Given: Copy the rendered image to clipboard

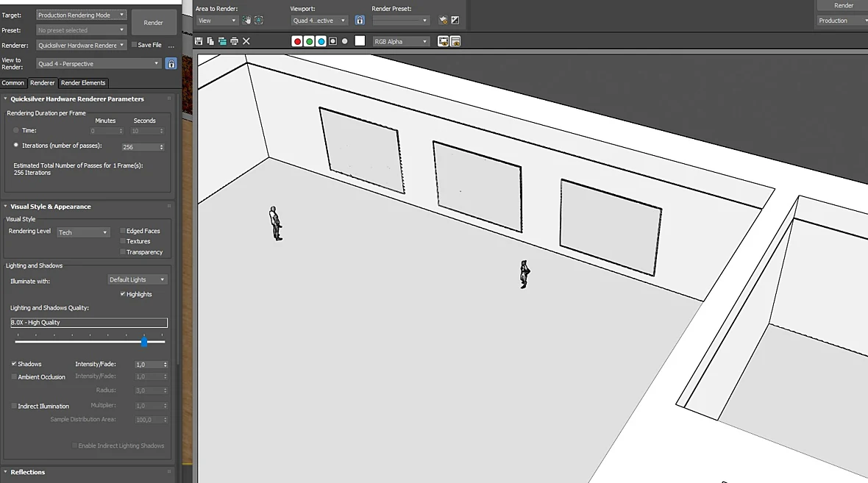Looking at the screenshot, I should click(210, 41).
